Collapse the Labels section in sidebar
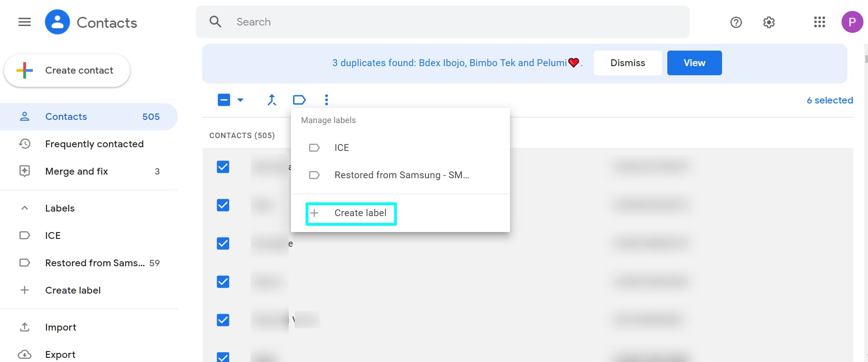The height and width of the screenshot is (362, 868). pyautogui.click(x=25, y=208)
